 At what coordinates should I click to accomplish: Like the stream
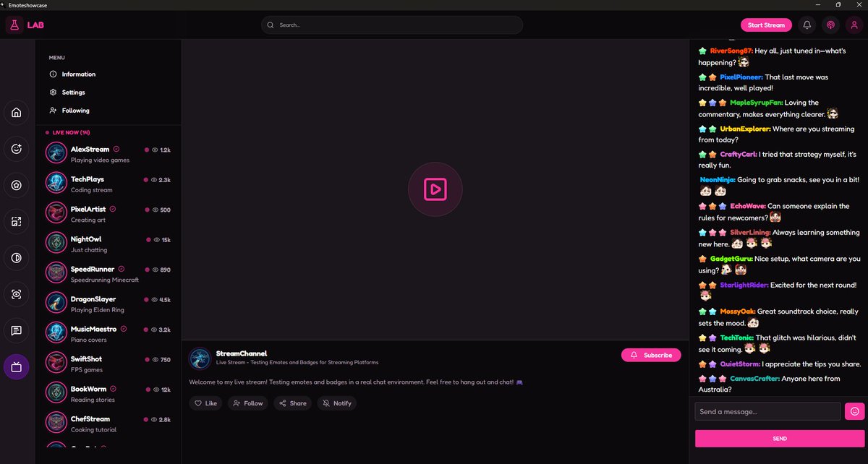205,403
